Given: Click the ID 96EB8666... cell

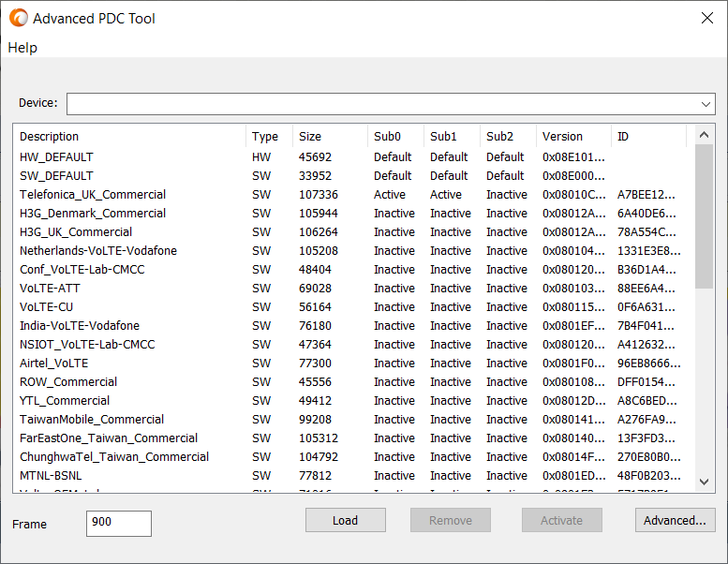Looking at the screenshot, I should pyautogui.click(x=648, y=363).
